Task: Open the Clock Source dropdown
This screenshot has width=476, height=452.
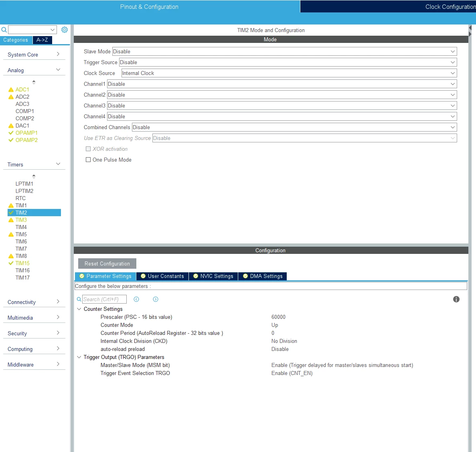Action: (x=289, y=73)
